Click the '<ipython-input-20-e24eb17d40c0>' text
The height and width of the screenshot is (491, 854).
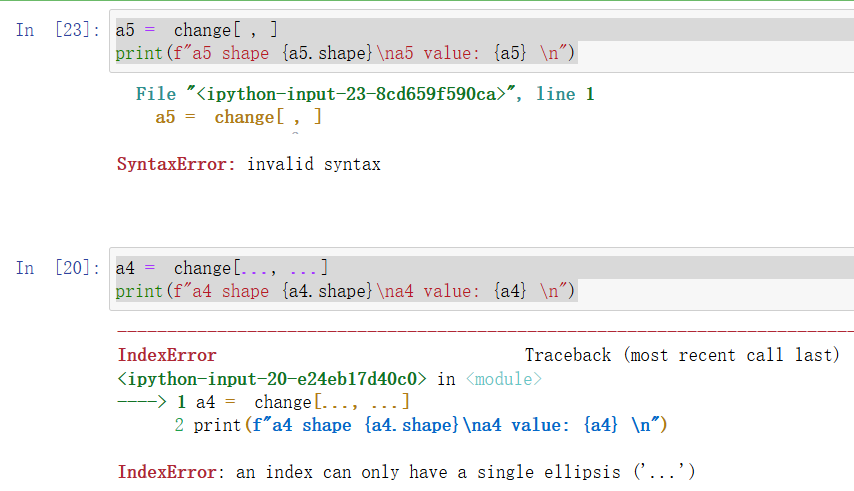tap(272, 379)
